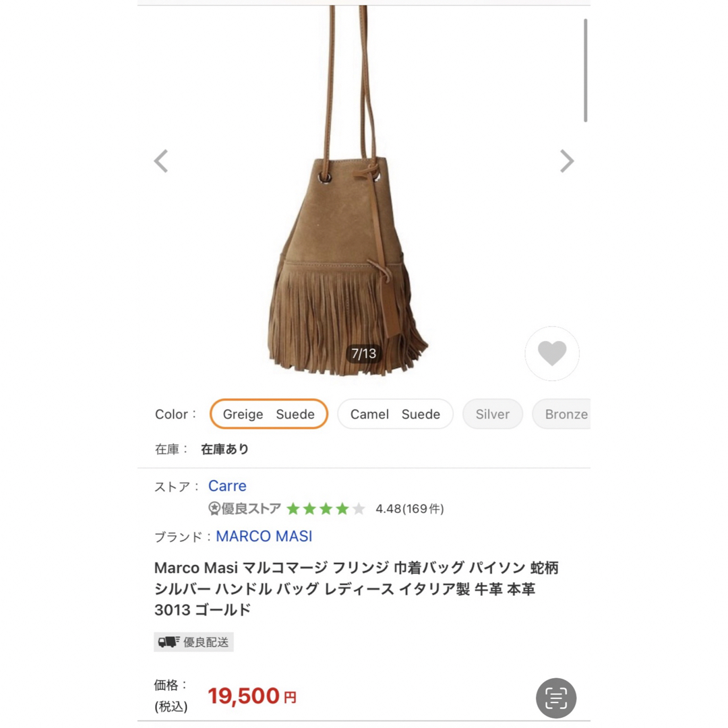
Task: Tap the delivery truck icon
Action: [168, 642]
